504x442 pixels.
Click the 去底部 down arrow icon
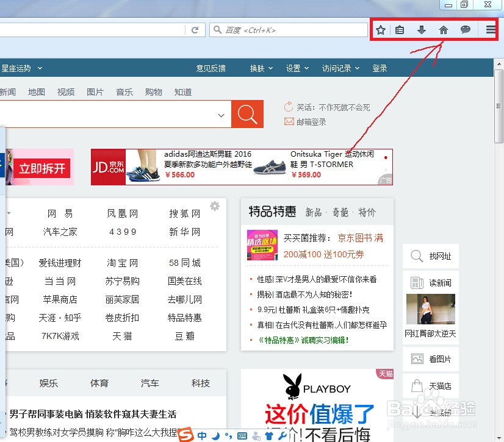(417, 412)
